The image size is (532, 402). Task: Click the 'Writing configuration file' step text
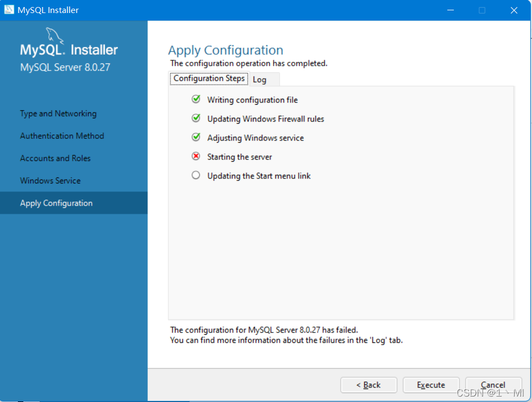point(252,100)
